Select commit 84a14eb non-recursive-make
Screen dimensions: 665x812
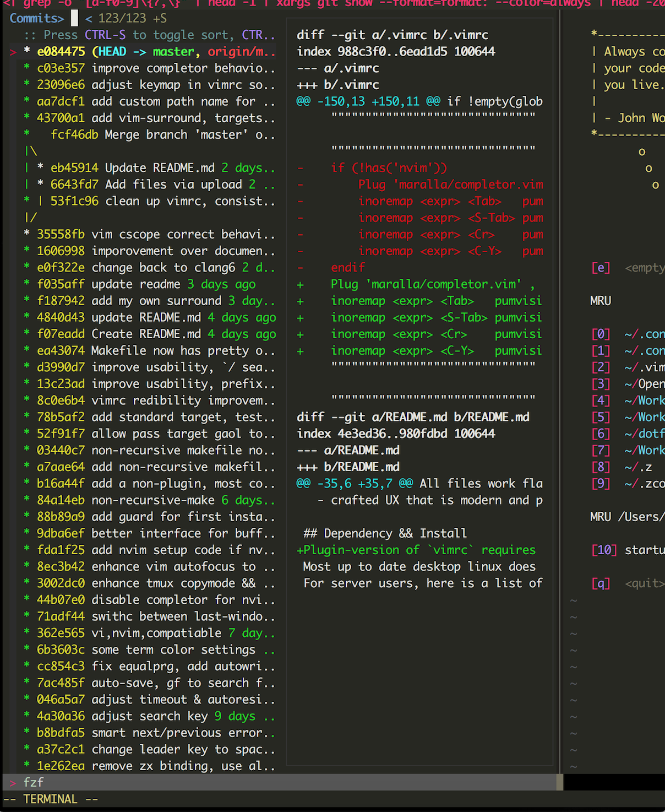(x=149, y=500)
